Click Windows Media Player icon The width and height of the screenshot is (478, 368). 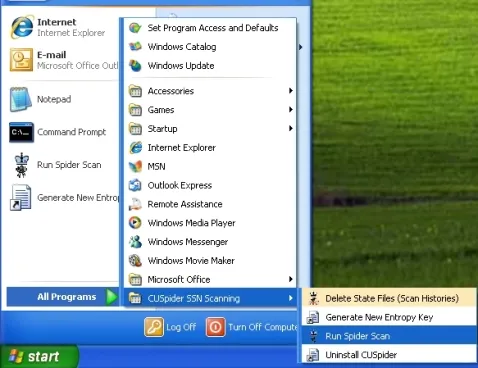(135, 223)
